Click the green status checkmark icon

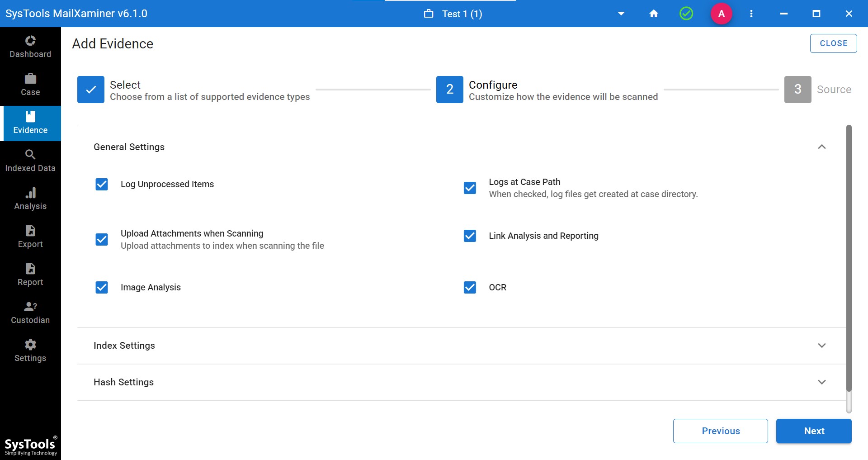click(x=686, y=14)
